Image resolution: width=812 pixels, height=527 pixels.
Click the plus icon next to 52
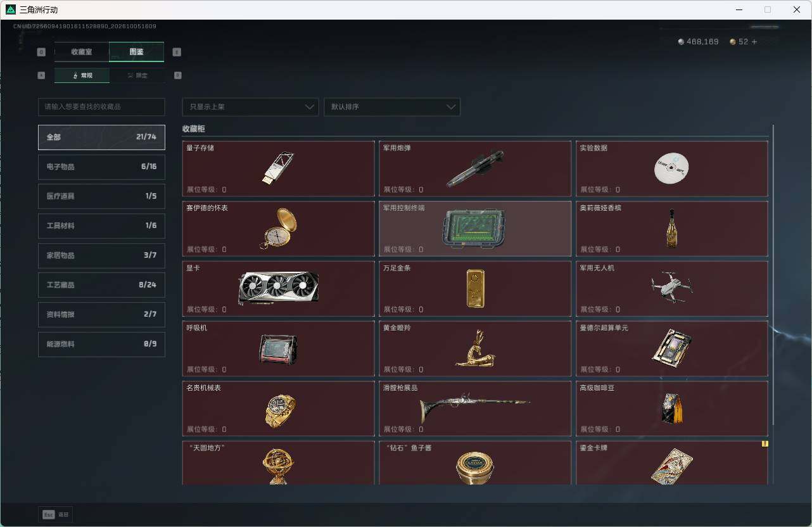[x=754, y=42]
